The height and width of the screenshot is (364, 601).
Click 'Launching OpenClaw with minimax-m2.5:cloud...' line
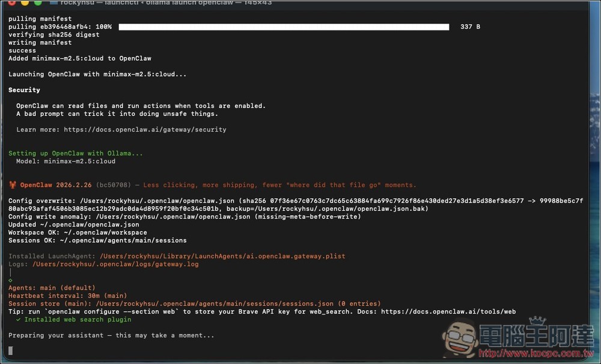point(97,74)
